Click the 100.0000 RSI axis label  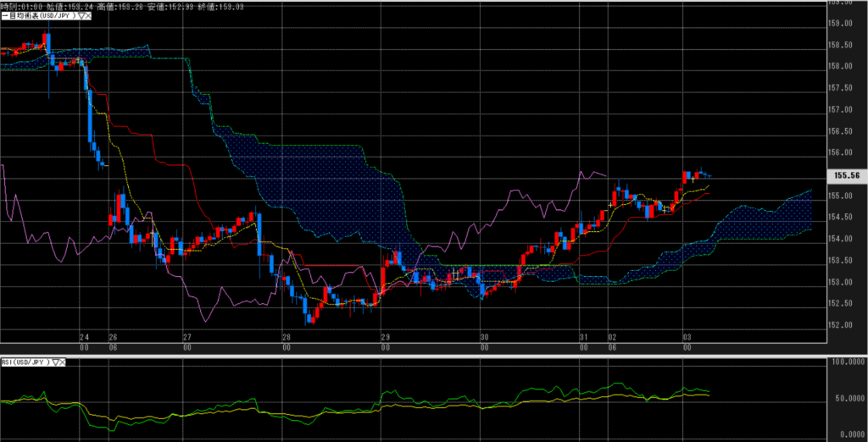(846, 362)
